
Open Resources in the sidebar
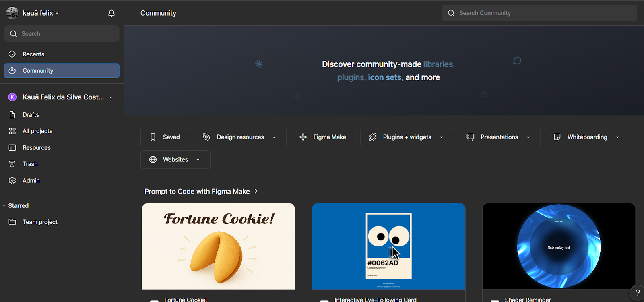[x=62, y=148]
